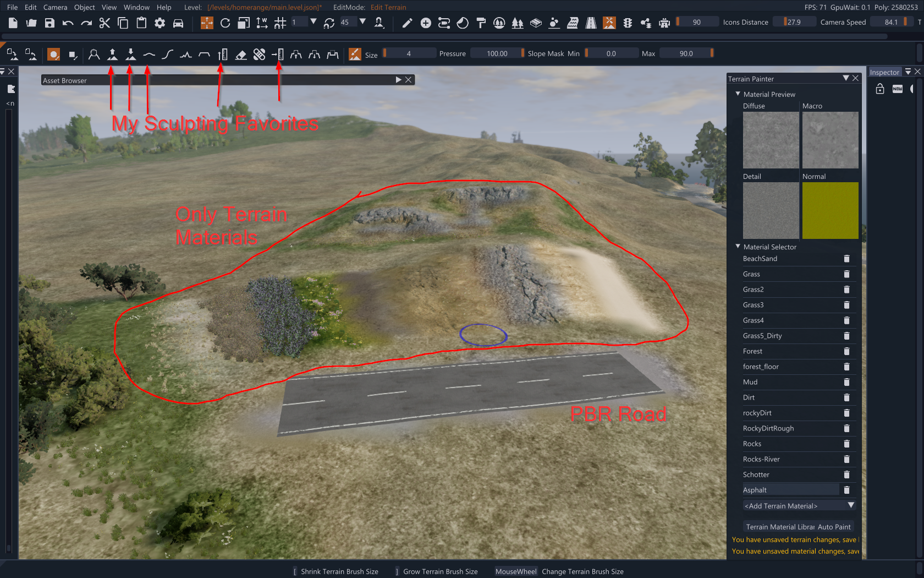The width and height of the screenshot is (924, 578).
Task: Open the View menu
Action: (x=109, y=7)
